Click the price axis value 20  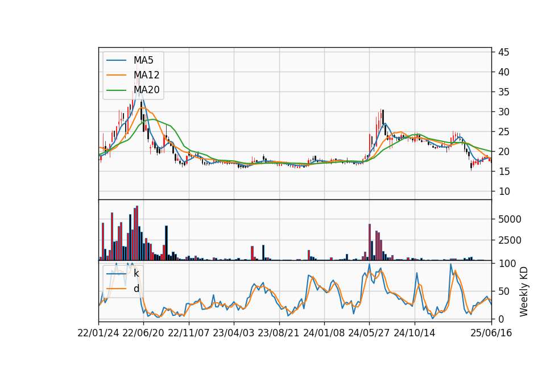(x=503, y=152)
